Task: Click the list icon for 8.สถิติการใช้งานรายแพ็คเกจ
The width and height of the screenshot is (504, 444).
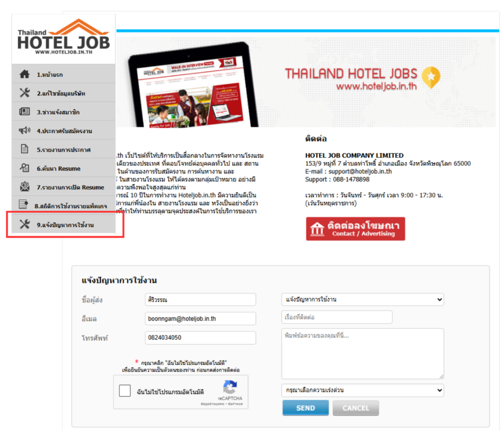Action: coord(23,204)
